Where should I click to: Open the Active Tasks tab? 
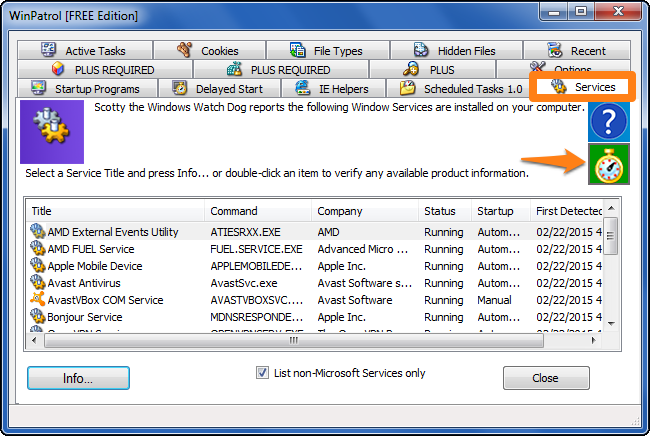(x=85, y=51)
